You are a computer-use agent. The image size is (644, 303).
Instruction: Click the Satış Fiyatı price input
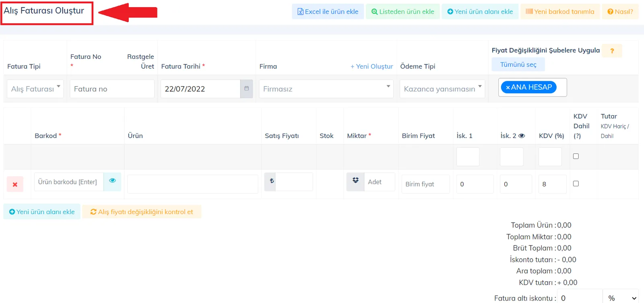click(294, 182)
